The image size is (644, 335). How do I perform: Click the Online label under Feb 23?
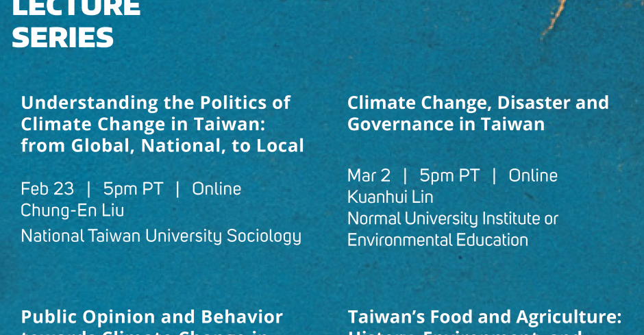click(216, 189)
